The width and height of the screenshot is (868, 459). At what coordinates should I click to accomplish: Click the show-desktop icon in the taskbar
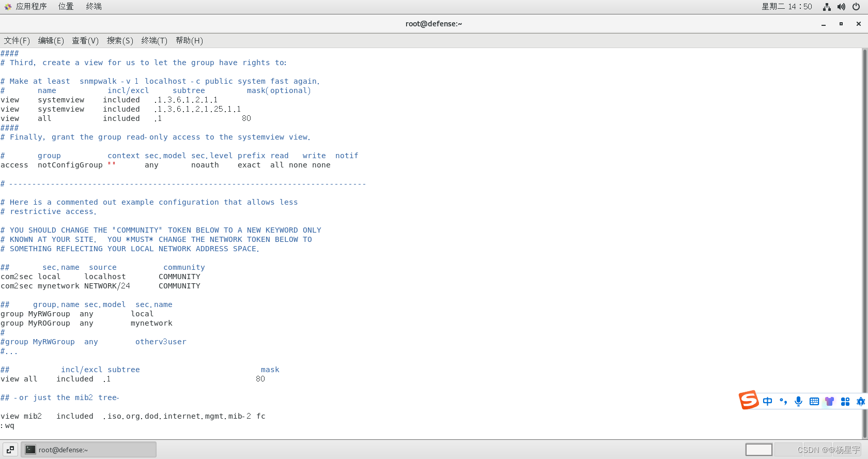coord(10,450)
